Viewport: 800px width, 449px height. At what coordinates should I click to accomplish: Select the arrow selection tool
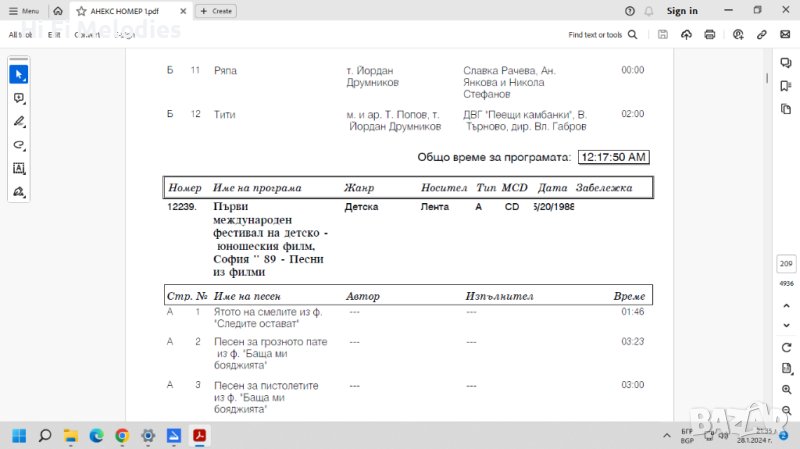19,75
